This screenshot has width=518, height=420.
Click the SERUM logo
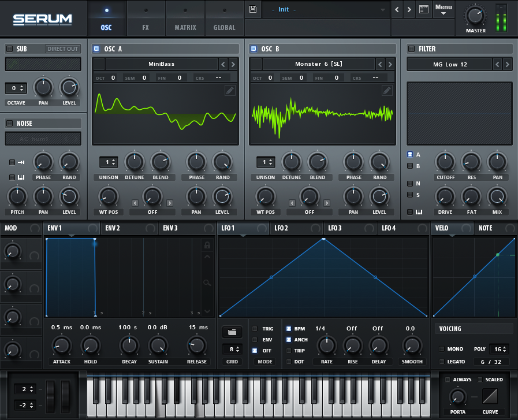[x=42, y=20]
